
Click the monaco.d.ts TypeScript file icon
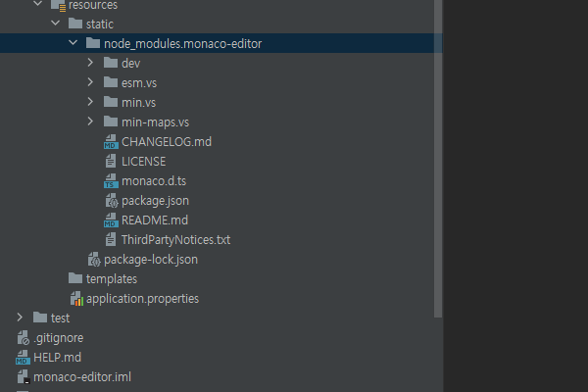(x=111, y=181)
